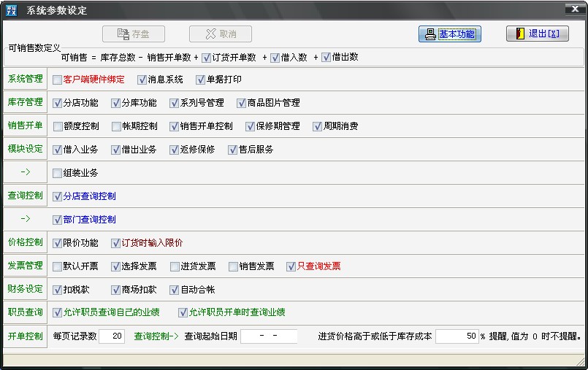Close the 系统参数设定 window

point(575,9)
